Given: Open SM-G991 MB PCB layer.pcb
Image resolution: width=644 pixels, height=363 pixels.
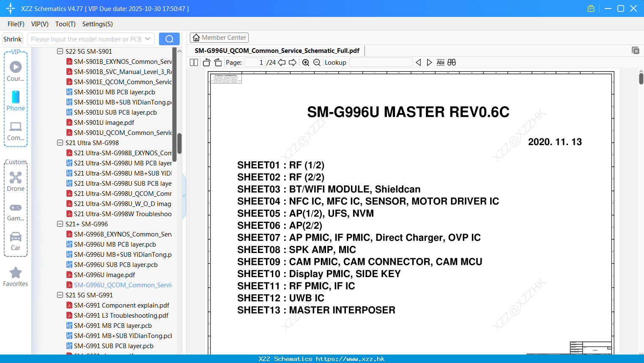Looking at the screenshot, I should click(x=109, y=325).
